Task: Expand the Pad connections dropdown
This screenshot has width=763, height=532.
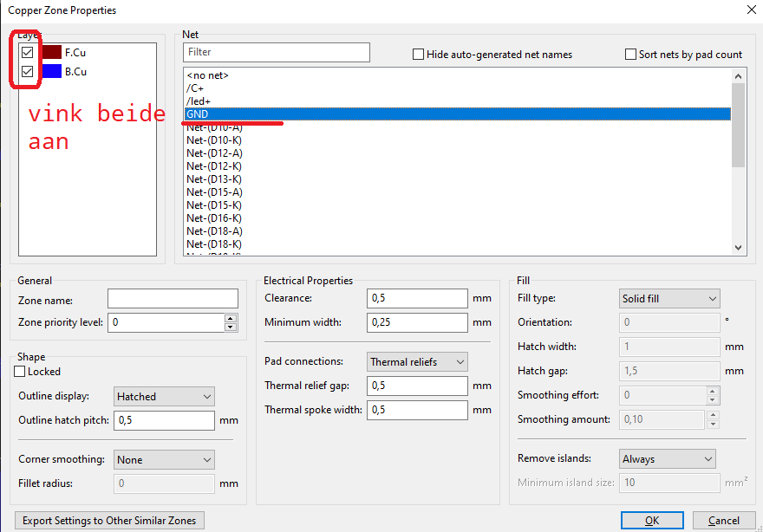Action: (418, 361)
